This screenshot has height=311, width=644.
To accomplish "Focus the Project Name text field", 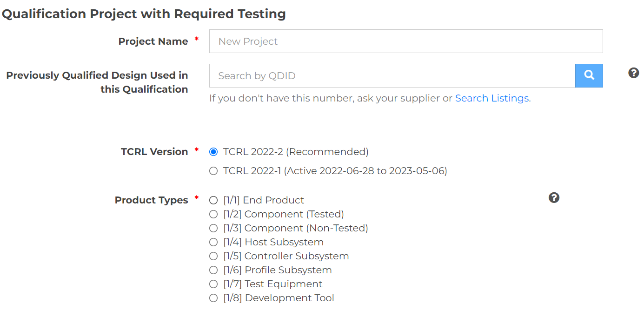I will pos(405,41).
